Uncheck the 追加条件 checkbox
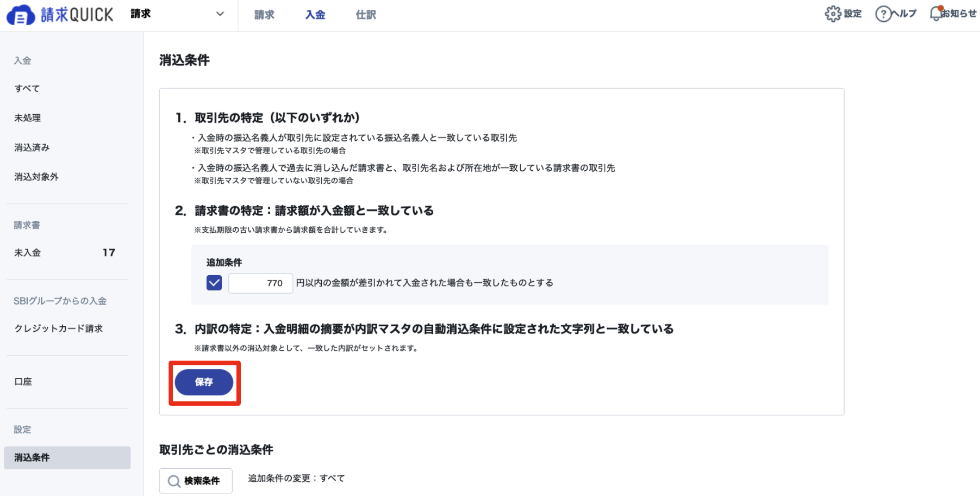 tap(214, 283)
